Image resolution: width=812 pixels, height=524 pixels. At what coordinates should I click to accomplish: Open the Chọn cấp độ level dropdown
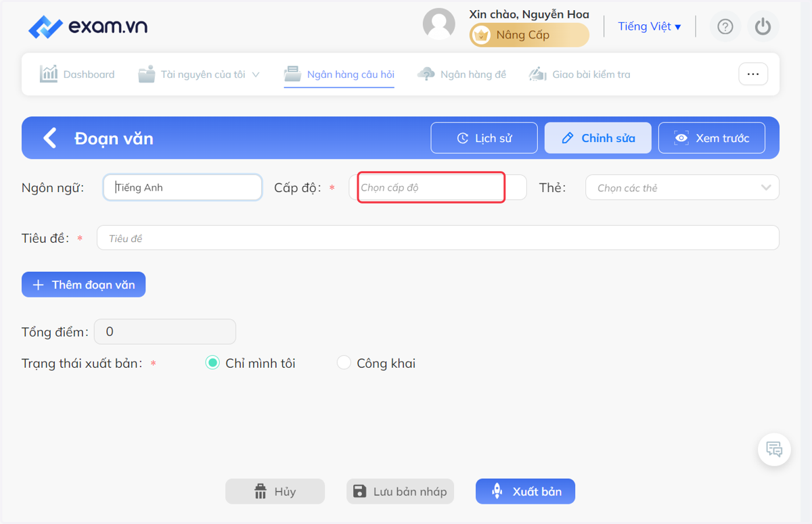[x=437, y=187]
